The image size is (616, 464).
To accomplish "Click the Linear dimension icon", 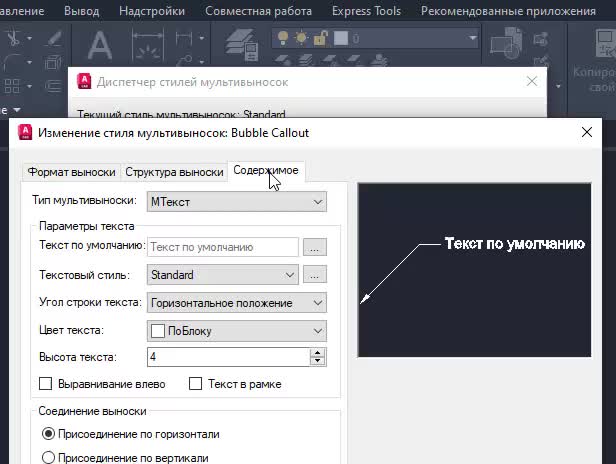I will click(184, 39).
